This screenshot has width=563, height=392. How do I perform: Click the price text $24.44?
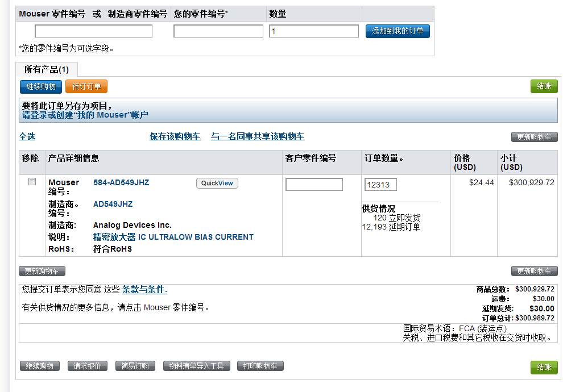point(482,182)
